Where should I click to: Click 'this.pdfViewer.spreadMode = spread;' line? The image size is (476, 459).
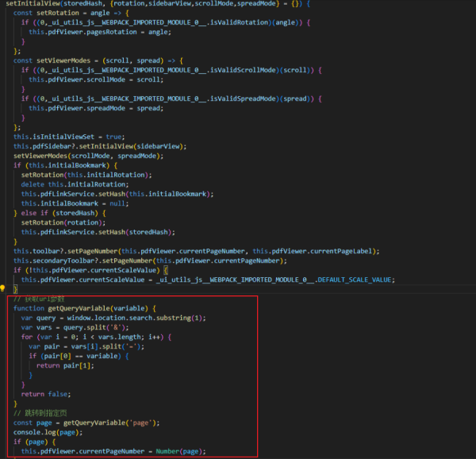coord(96,108)
